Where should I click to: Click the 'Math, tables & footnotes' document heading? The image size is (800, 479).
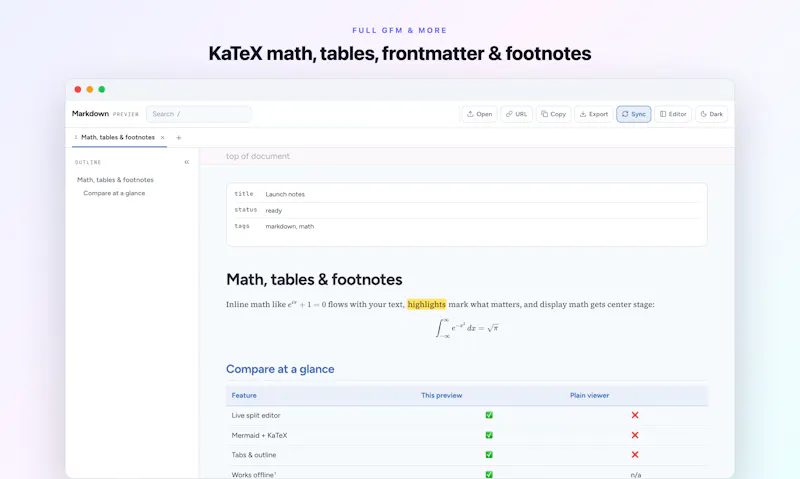point(314,280)
